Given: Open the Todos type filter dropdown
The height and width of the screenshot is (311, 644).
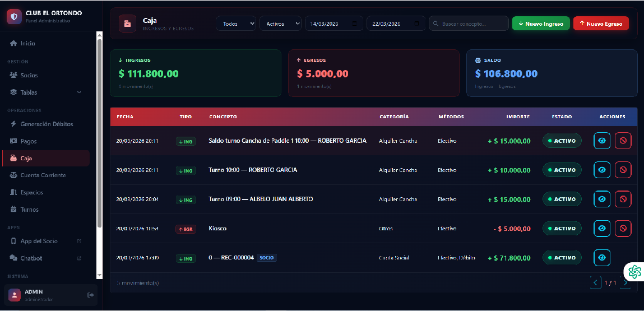Looking at the screenshot, I should [x=236, y=24].
